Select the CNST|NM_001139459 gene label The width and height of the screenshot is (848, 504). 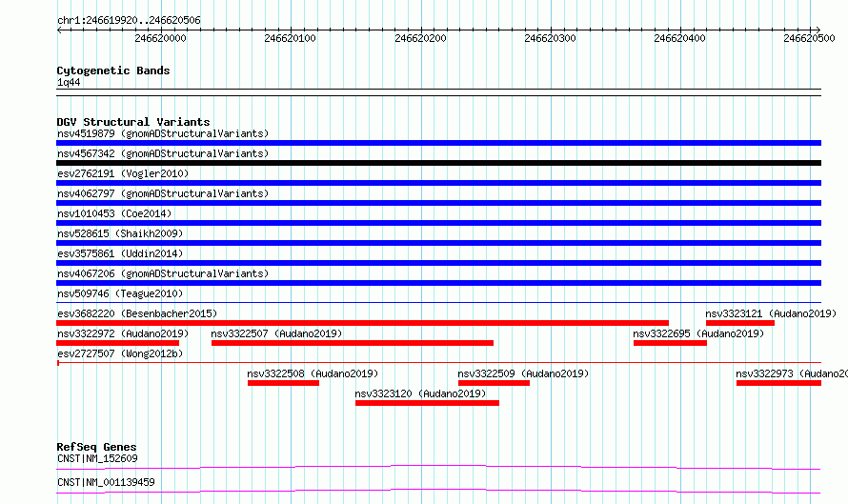(x=106, y=482)
